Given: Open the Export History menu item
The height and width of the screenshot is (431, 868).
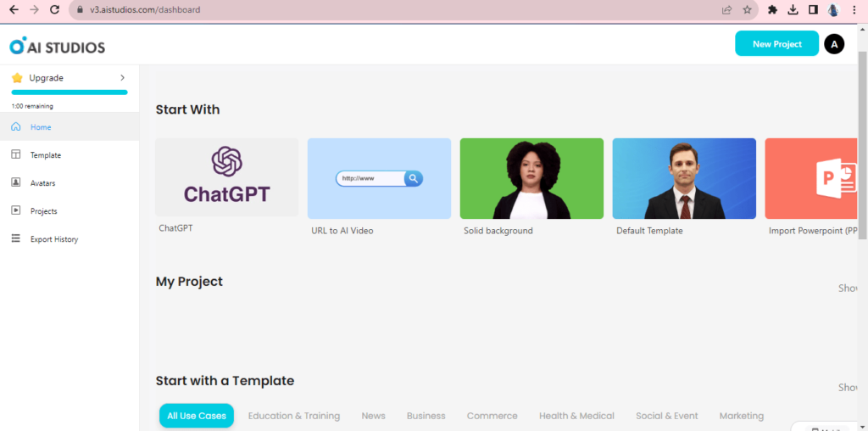Looking at the screenshot, I should [70, 239].
